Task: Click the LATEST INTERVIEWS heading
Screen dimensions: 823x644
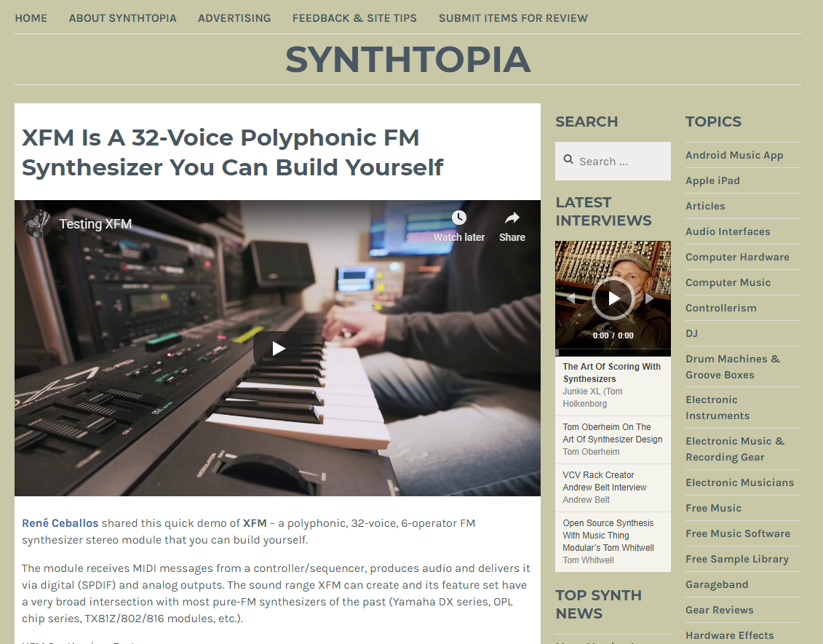Action: [603, 212]
